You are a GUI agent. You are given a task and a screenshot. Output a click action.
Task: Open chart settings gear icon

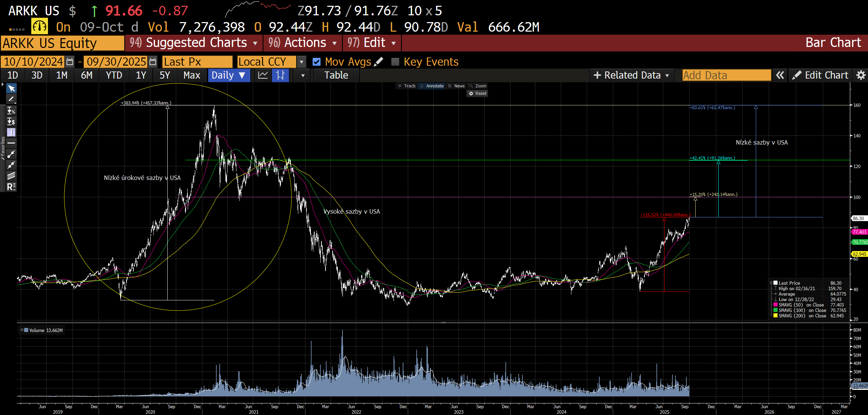(861, 75)
